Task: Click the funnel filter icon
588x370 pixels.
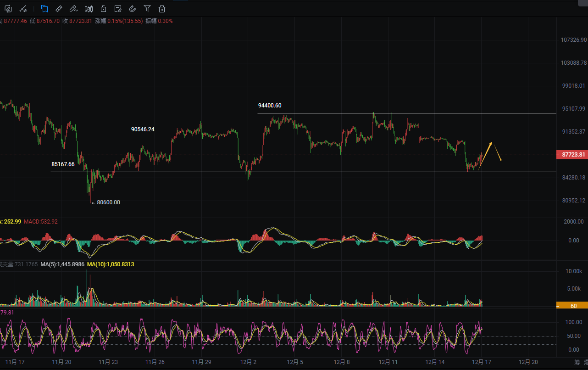Action: coord(147,8)
